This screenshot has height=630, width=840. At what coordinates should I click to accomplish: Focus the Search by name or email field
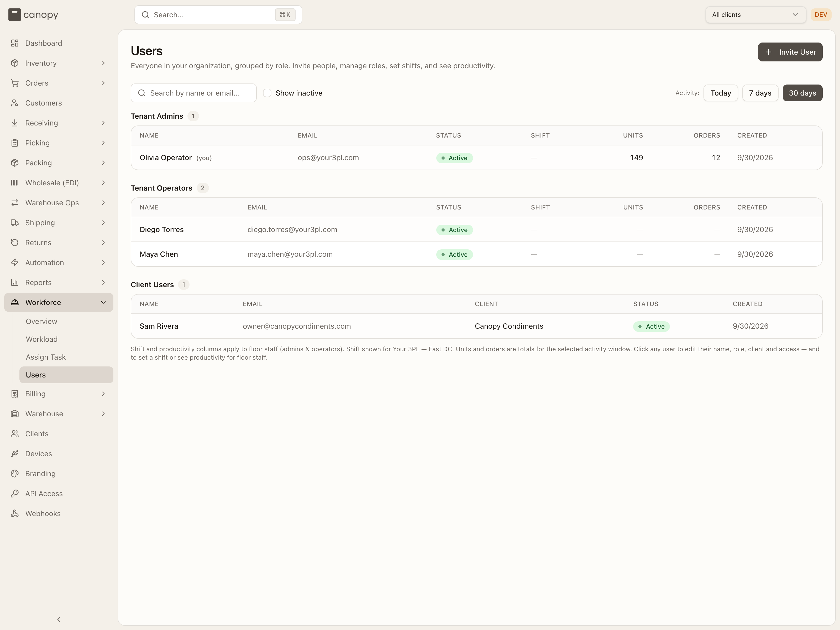193,93
